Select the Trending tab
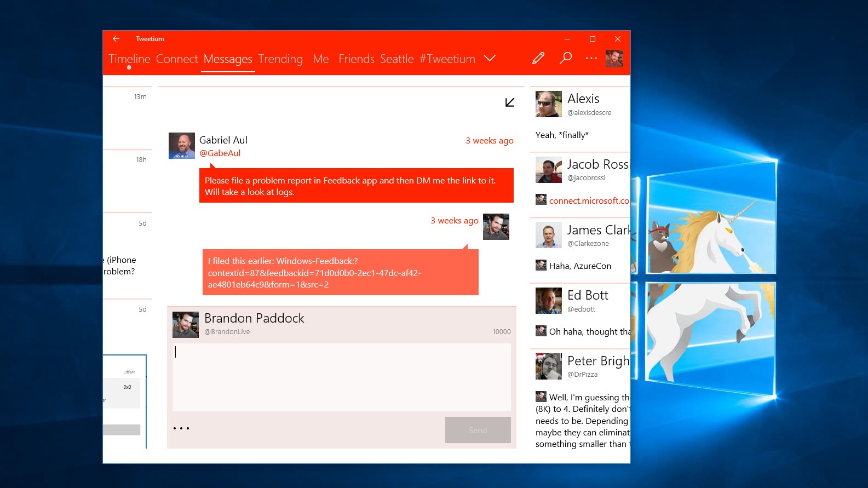868x488 pixels. coord(280,59)
